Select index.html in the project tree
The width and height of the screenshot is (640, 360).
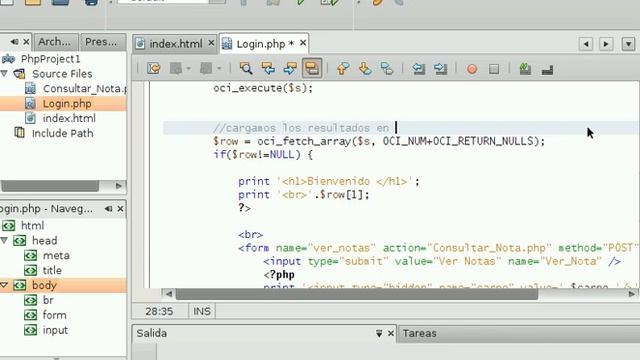tap(69, 118)
